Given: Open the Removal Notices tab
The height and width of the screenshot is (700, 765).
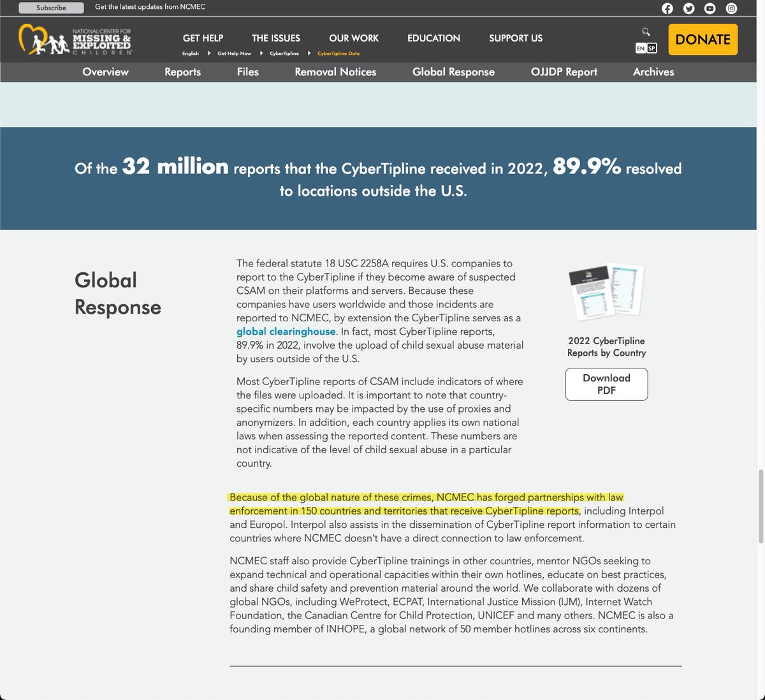Looking at the screenshot, I should point(335,72).
